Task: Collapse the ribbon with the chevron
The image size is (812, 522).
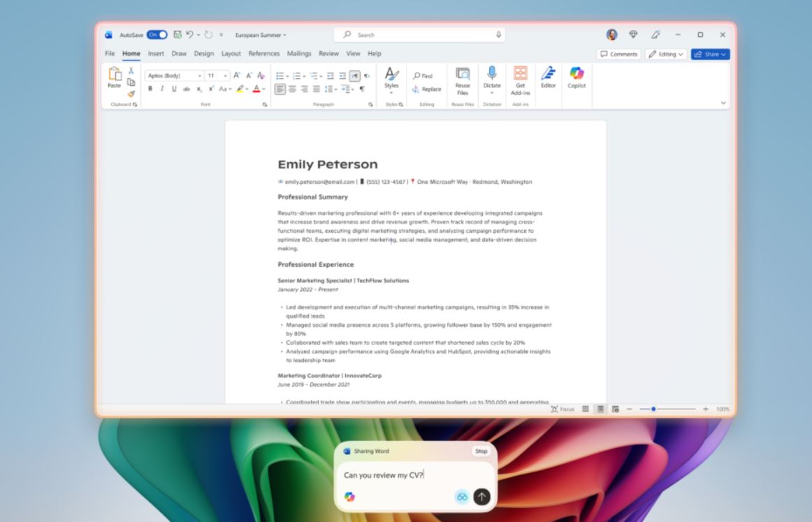Action: pos(723,103)
